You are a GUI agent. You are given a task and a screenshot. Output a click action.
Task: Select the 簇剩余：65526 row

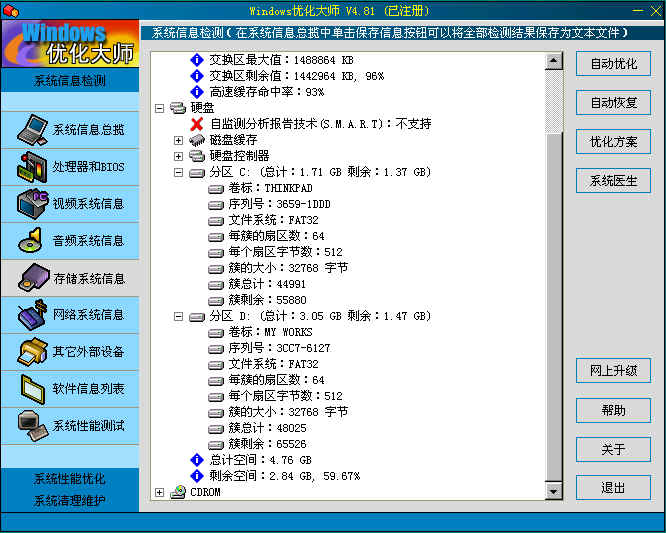click(x=268, y=444)
